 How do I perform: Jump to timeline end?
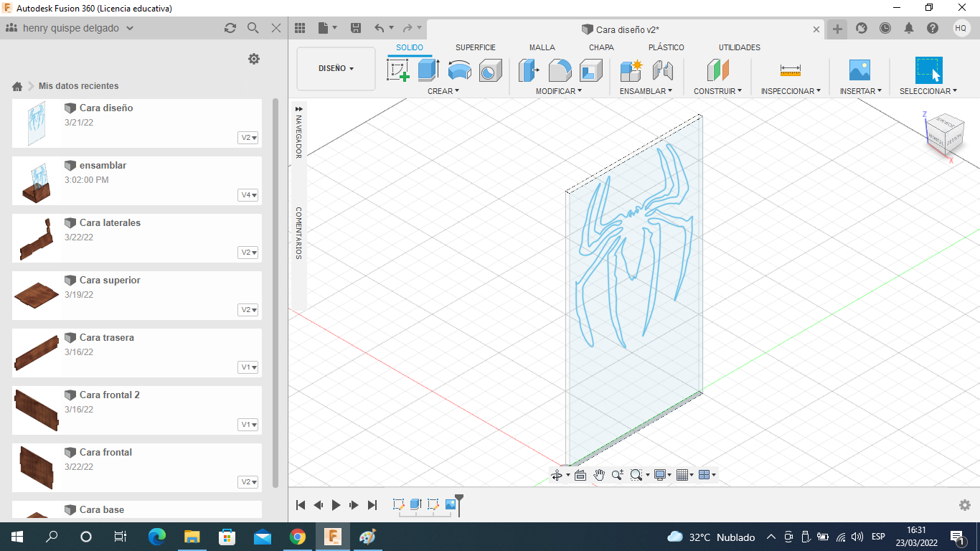pos(372,505)
